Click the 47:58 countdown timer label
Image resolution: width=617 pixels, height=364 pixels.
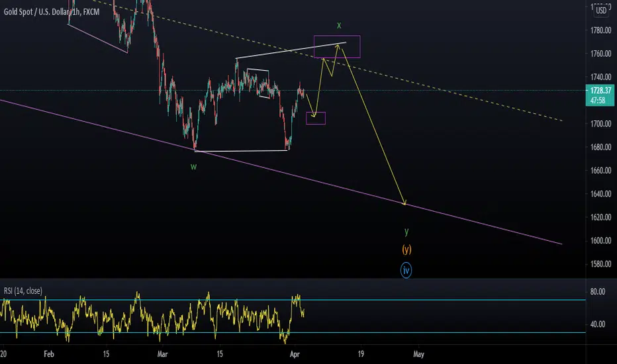[598, 101]
